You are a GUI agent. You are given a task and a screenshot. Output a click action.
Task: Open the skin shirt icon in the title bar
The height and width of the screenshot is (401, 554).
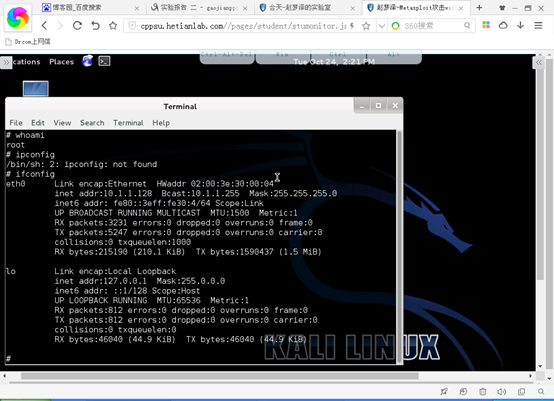point(502,8)
